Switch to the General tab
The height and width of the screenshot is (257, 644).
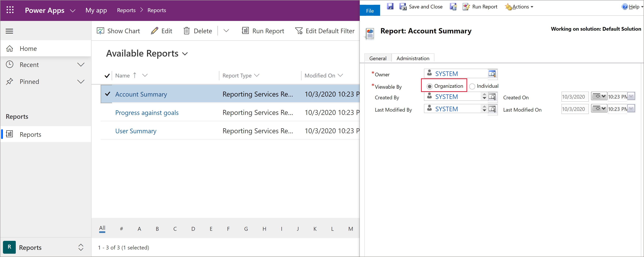[x=379, y=58]
